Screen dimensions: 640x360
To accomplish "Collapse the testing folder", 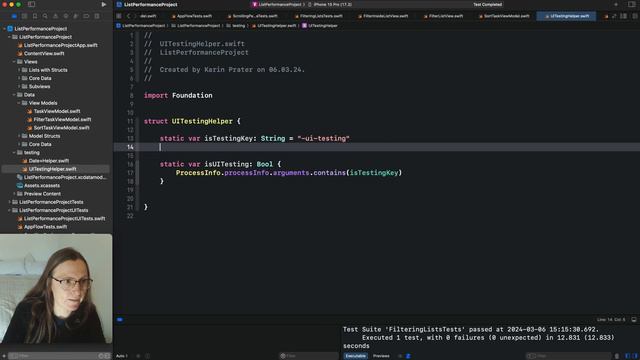I will 14,153.
